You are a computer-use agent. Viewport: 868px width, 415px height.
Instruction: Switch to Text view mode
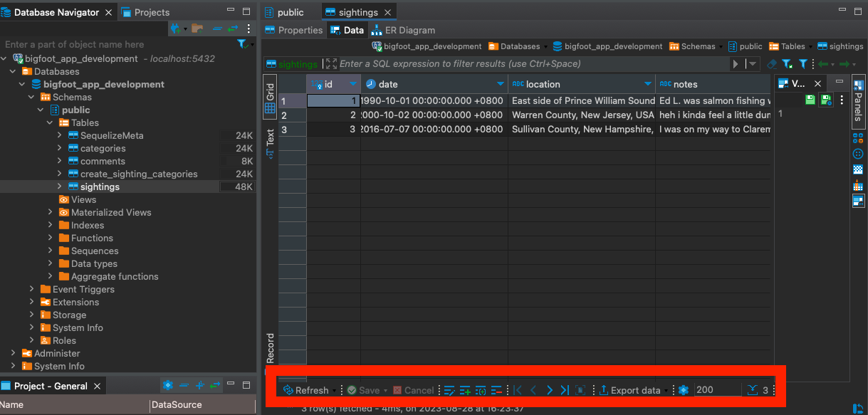click(271, 141)
